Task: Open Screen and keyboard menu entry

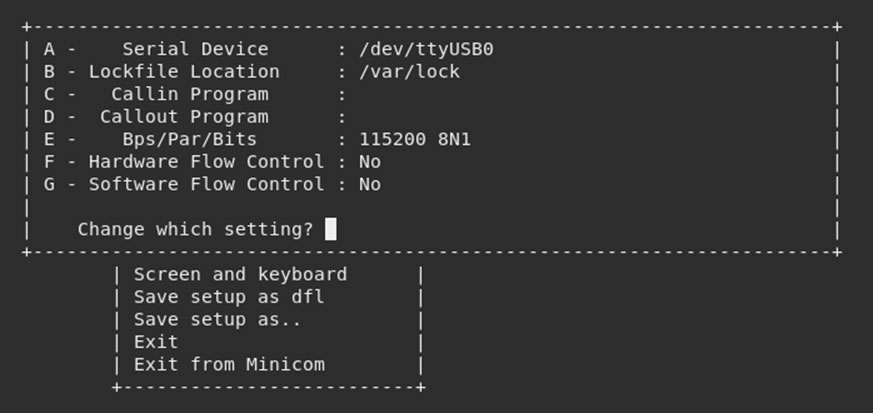Action: coord(240,274)
